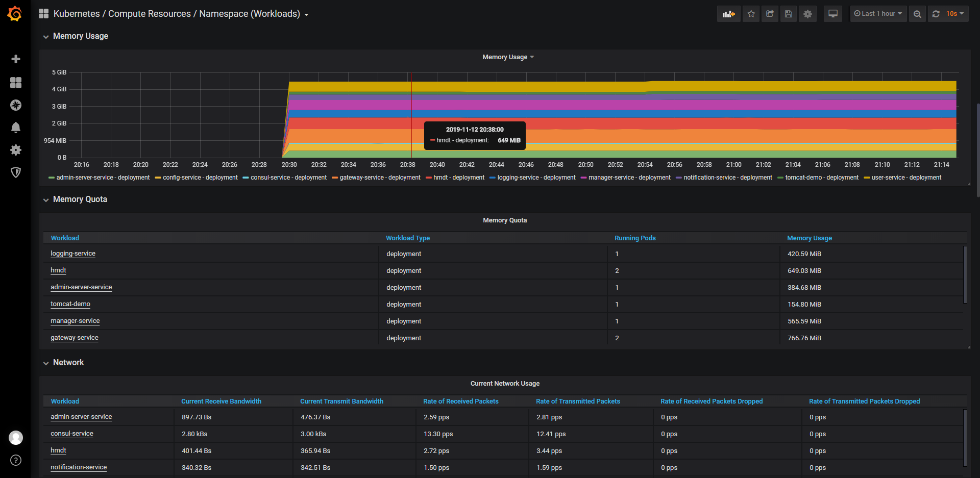
Task: Collapse the Network row section
Action: (x=68, y=363)
